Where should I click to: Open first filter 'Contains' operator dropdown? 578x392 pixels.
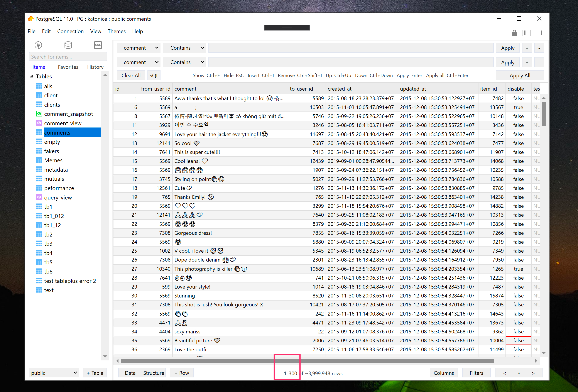(184, 48)
